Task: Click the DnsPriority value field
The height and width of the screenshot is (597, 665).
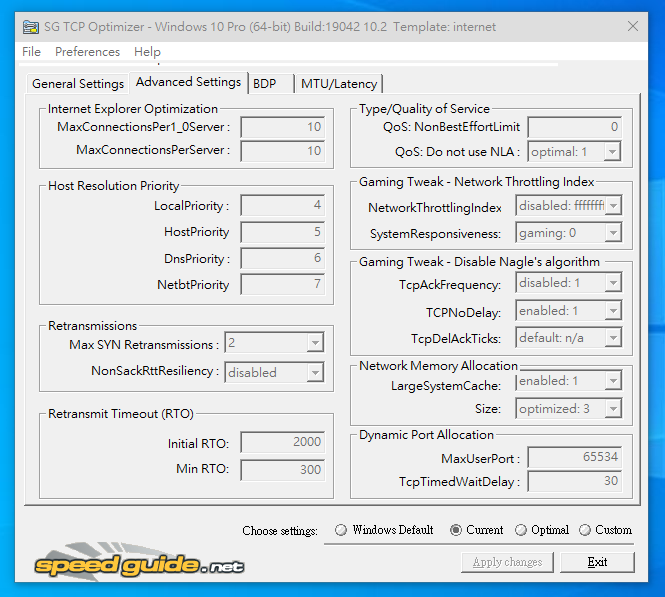Action: [282, 258]
